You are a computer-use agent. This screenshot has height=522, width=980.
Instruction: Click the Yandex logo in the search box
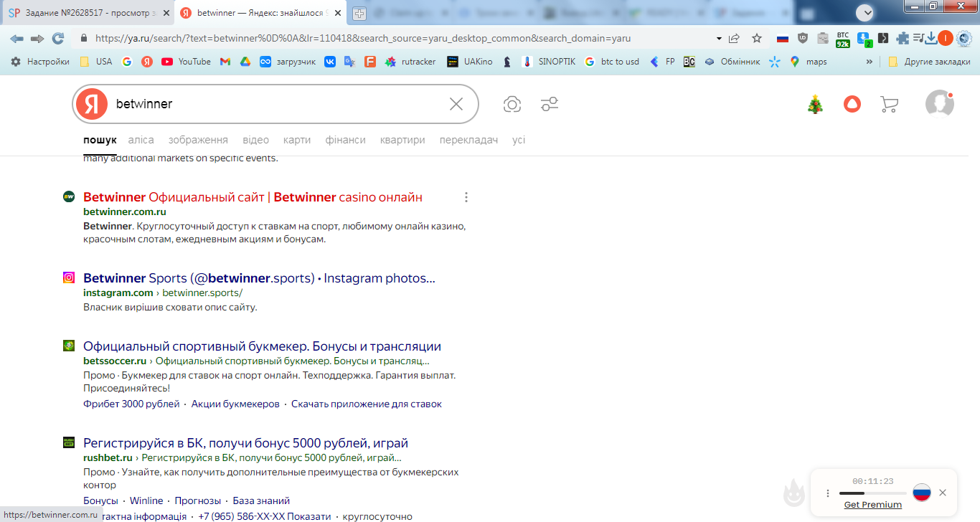coord(92,104)
